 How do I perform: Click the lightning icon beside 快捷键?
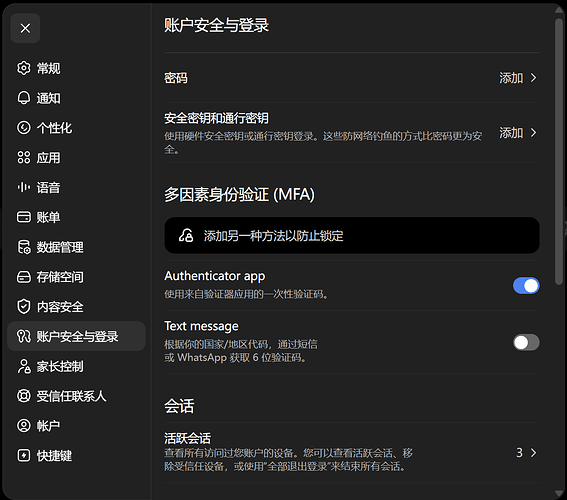click(24, 456)
